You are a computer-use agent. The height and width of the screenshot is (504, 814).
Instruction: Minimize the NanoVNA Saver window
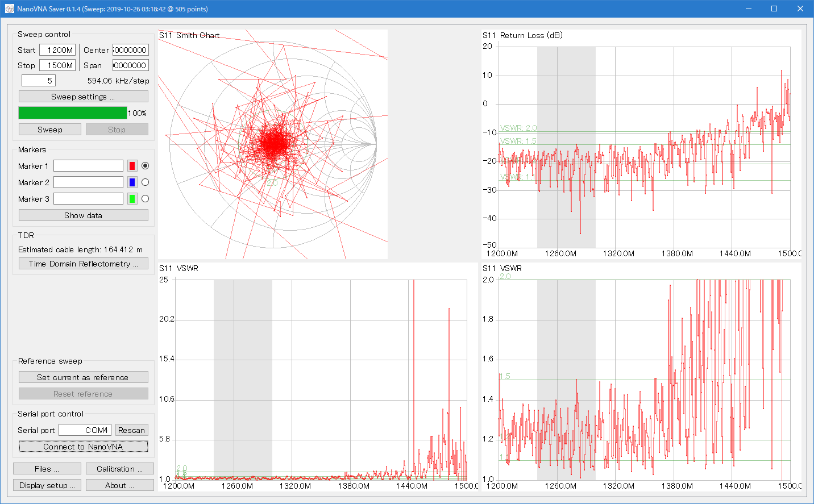[x=749, y=9]
